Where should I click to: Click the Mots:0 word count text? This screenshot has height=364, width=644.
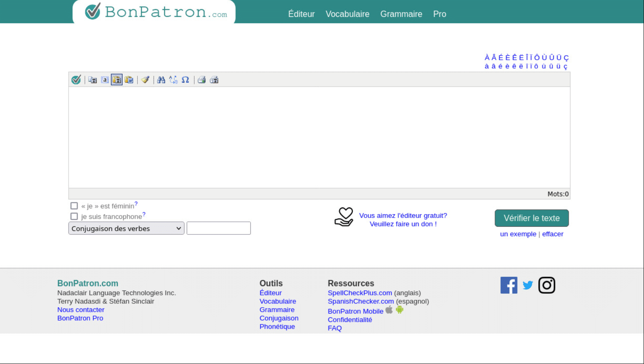tap(558, 194)
